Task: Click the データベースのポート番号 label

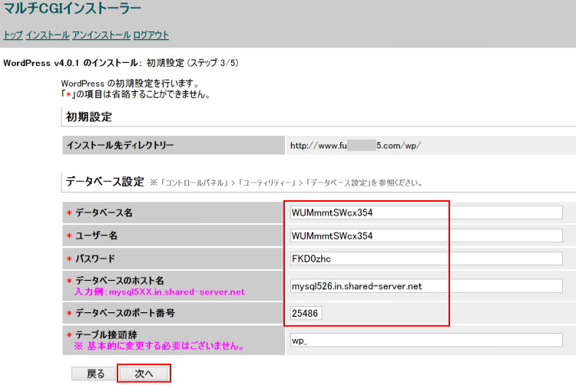Action: [x=125, y=313]
